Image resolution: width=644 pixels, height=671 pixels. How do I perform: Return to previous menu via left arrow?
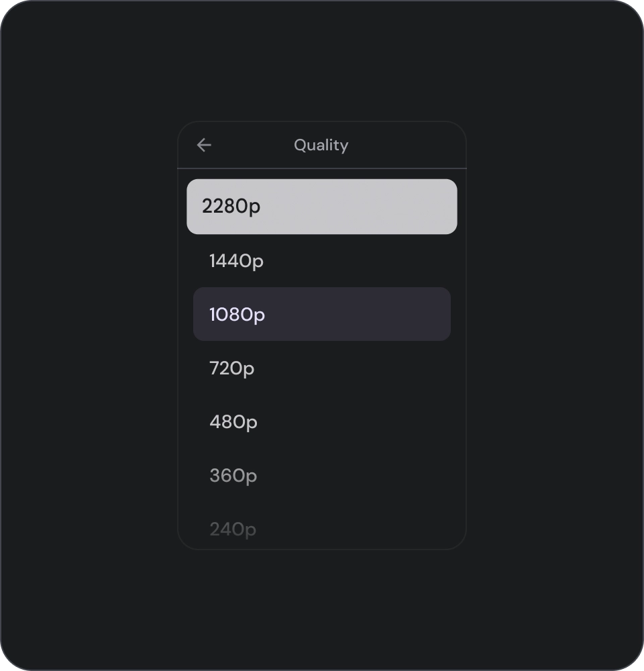(x=204, y=145)
